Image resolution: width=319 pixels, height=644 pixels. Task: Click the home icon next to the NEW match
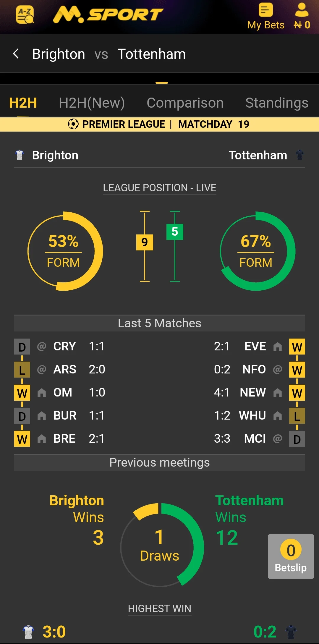pyautogui.click(x=278, y=393)
